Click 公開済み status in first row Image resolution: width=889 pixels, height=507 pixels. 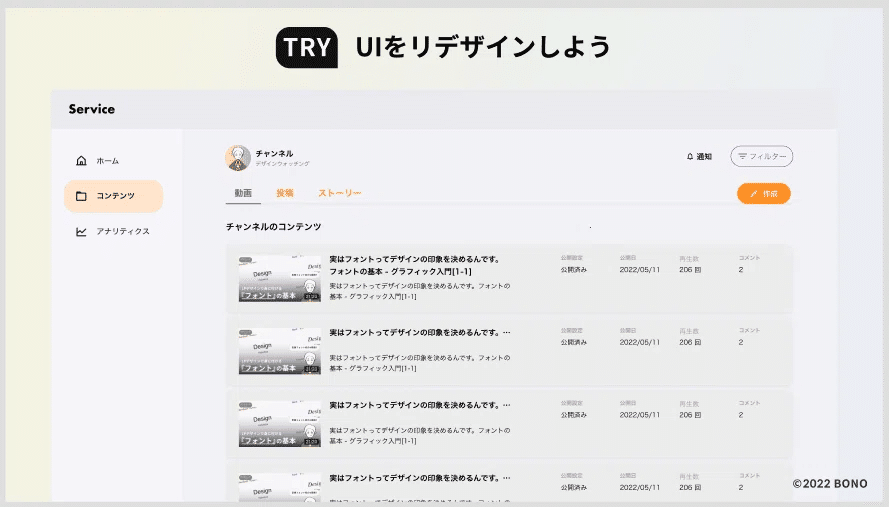point(574,270)
